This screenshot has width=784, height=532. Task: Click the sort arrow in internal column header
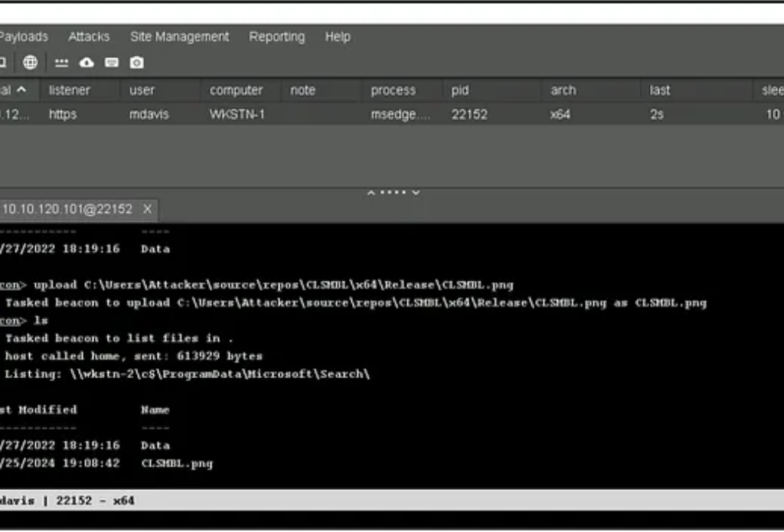(x=21, y=90)
